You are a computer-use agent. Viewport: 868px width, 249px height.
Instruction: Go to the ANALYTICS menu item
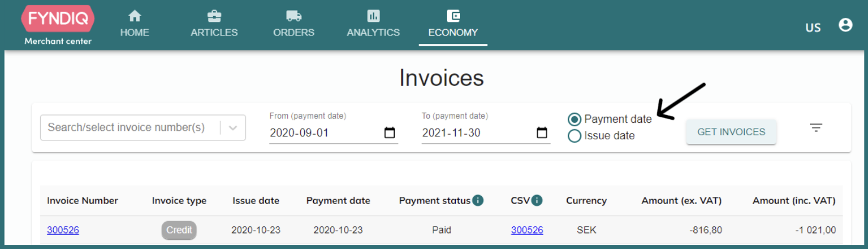click(x=374, y=33)
